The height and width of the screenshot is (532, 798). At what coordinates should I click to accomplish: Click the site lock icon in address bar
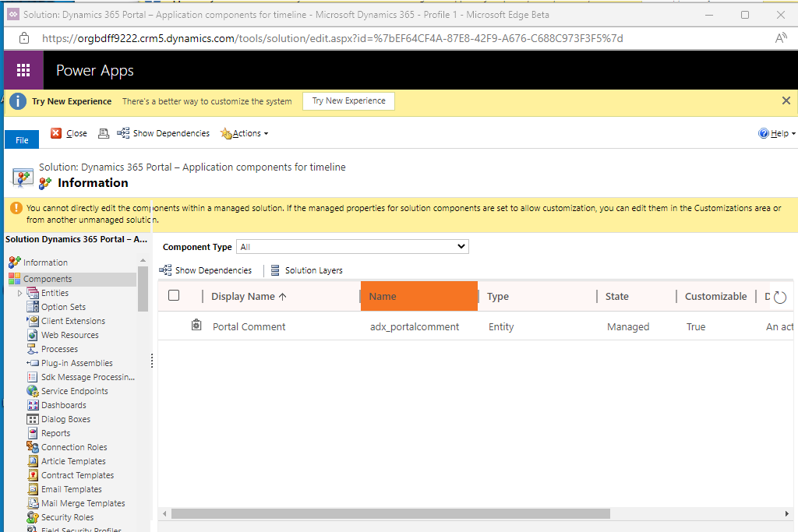pos(24,38)
